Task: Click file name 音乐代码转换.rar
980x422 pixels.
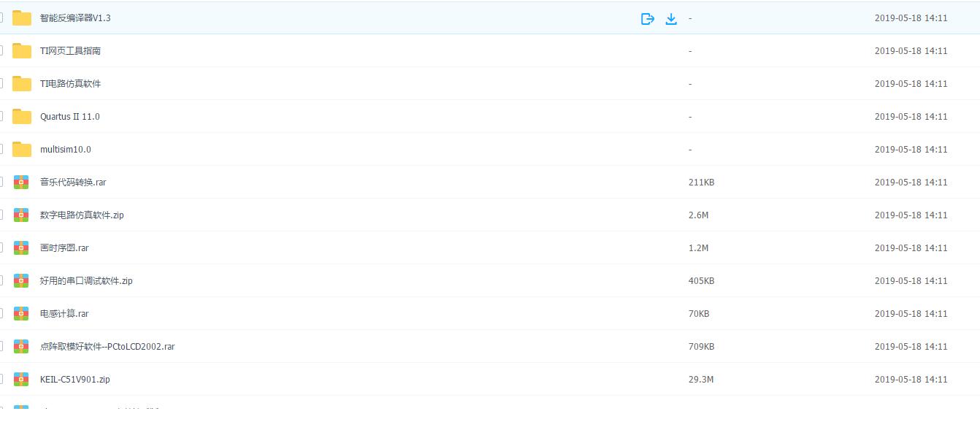Action: [73, 183]
